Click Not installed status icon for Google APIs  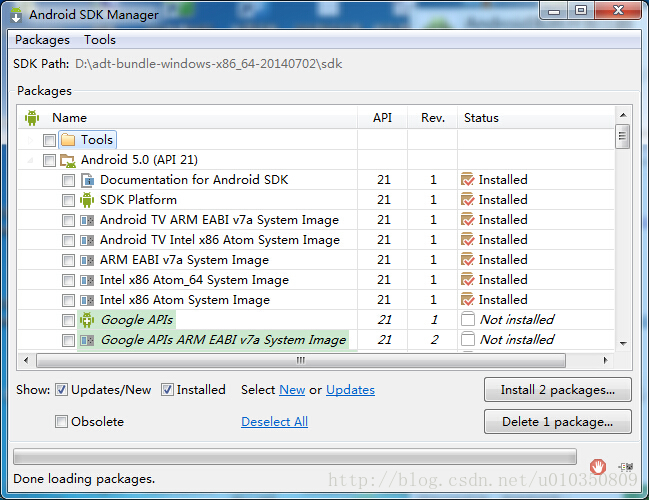click(468, 319)
